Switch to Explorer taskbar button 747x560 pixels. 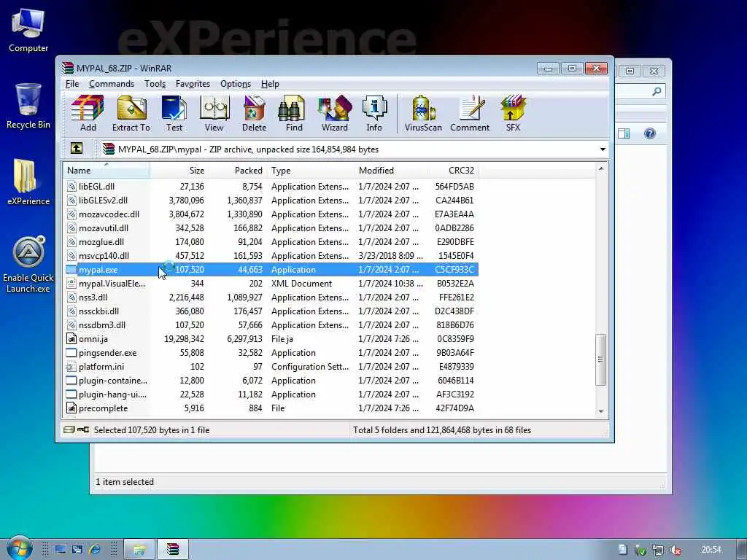139,550
